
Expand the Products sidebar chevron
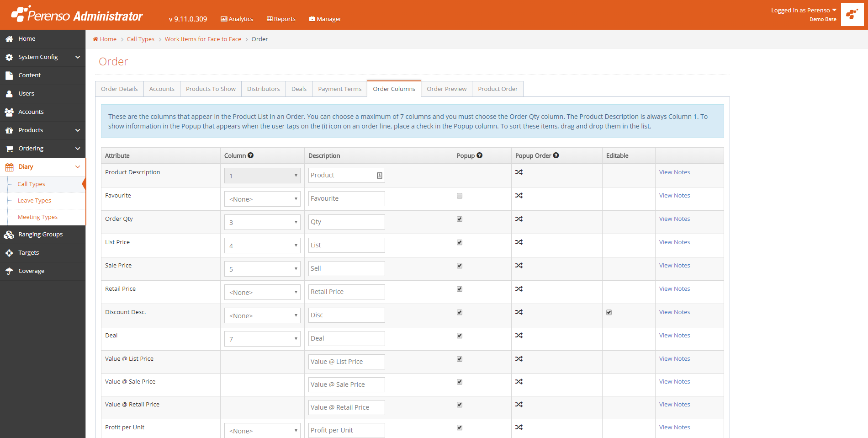pos(78,130)
